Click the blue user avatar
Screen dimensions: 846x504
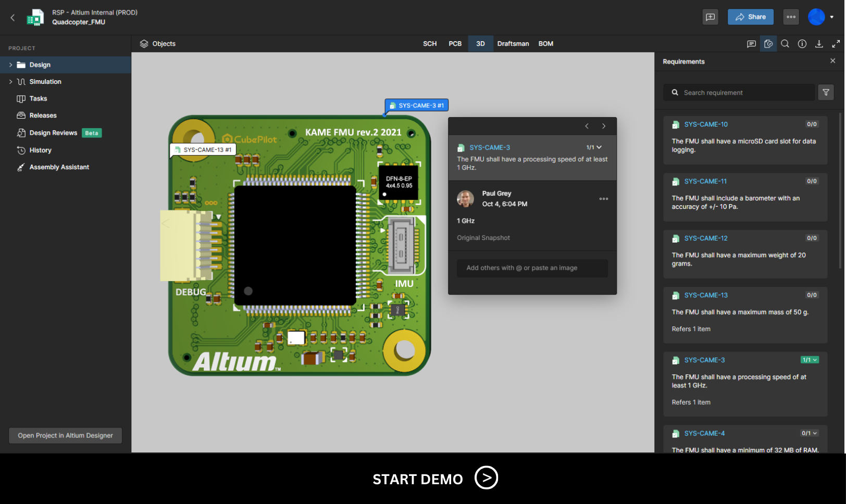pyautogui.click(x=816, y=17)
